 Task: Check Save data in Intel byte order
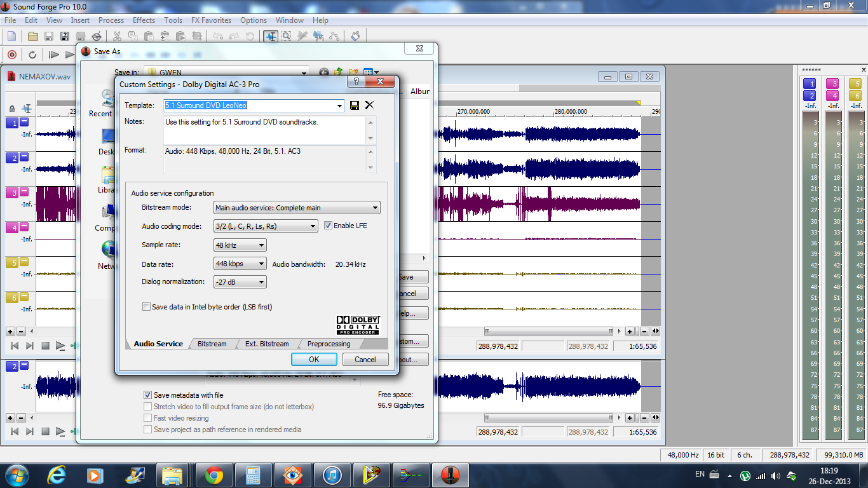(146, 307)
